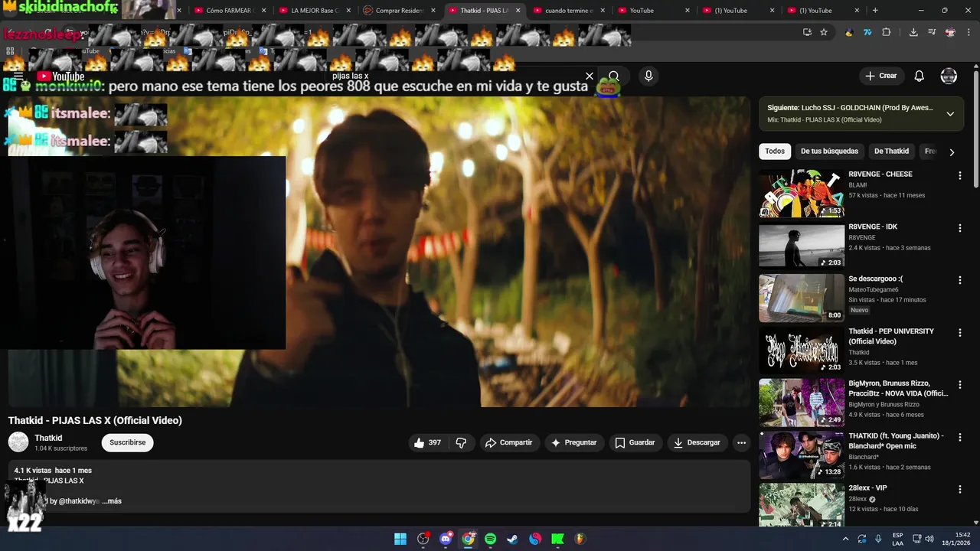The width and height of the screenshot is (980, 551).
Task: Open R8VENGE - IDK video thumbnail
Action: tap(802, 246)
